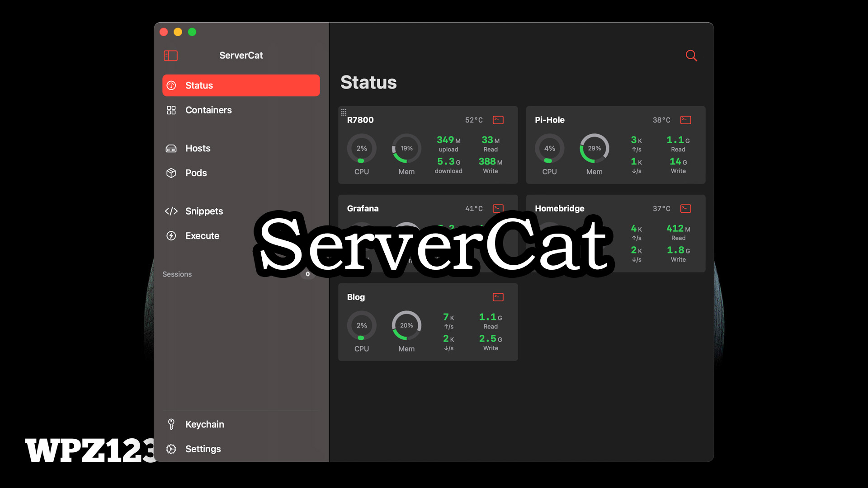The width and height of the screenshot is (868, 488).
Task: Grab the R7800 card drag handle
Action: click(x=344, y=112)
